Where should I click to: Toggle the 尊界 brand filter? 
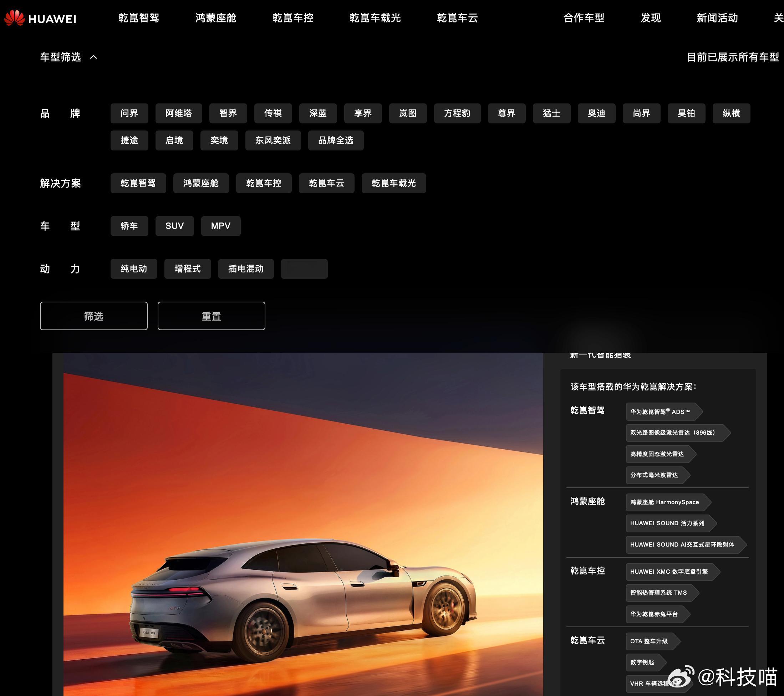(x=507, y=113)
